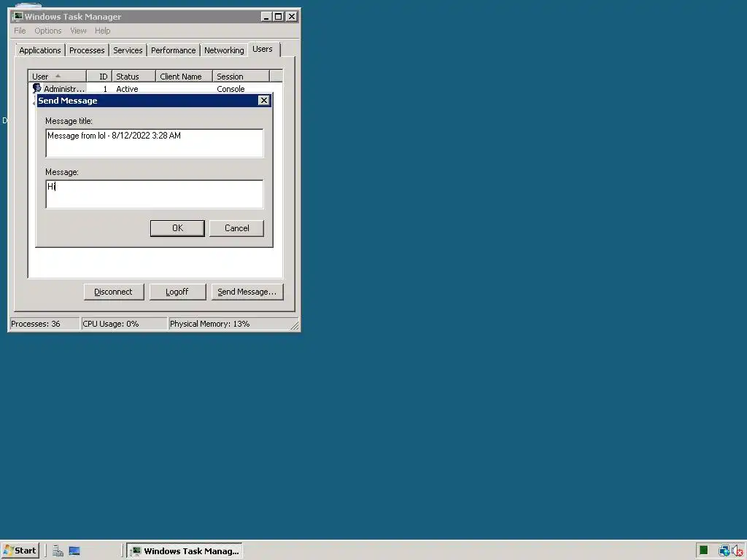The height and width of the screenshot is (560, 747).
Task: Switch to the Applications tab
Action: pyautogui.click(x=40, y=50)
